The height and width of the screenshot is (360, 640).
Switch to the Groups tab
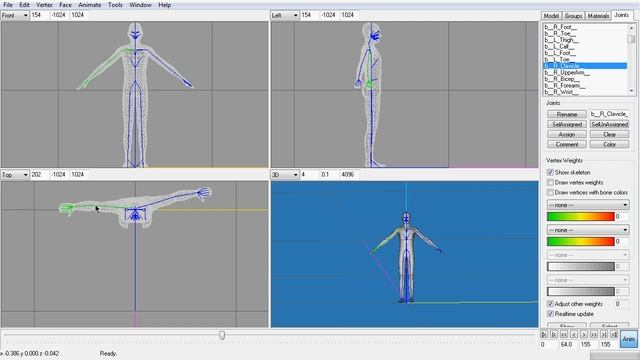click(x=573, y=16)
